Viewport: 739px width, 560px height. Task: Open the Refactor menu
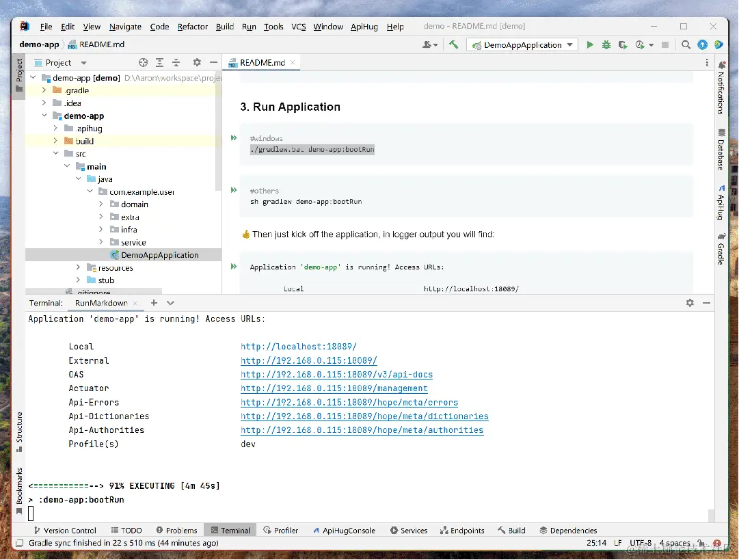(192, 27)
